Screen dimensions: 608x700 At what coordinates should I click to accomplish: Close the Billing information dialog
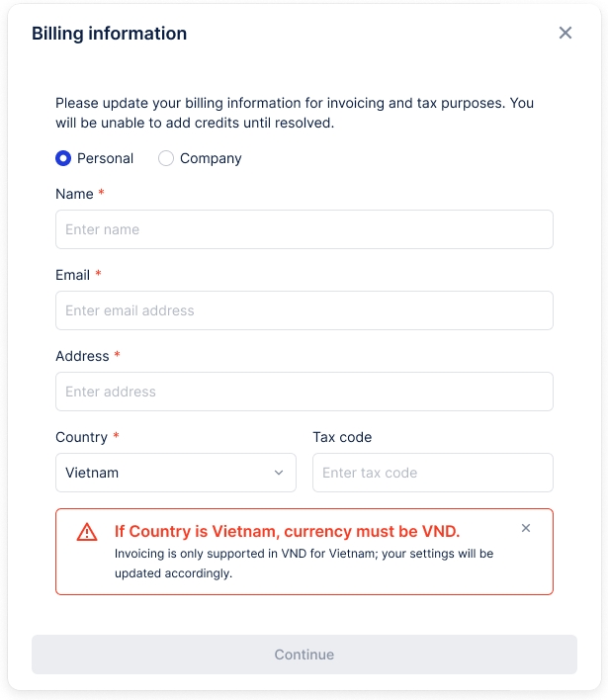(565, 33)
